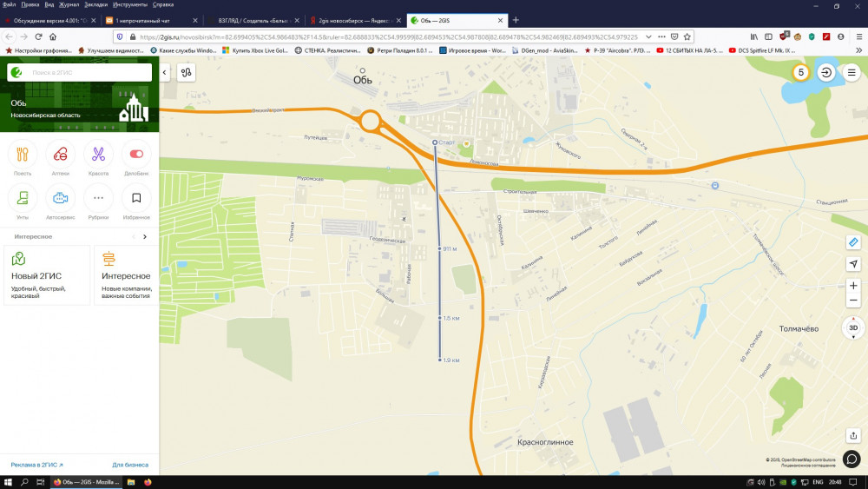Collapse the left sidebar panel

(x=164, y=73)
